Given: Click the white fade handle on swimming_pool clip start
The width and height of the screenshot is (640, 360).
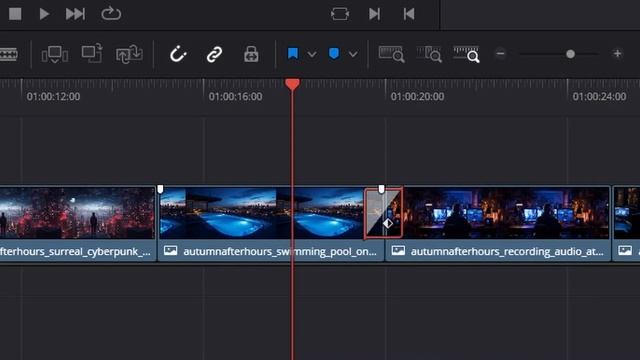Looking at the screenshot, I should pos(160,189).
